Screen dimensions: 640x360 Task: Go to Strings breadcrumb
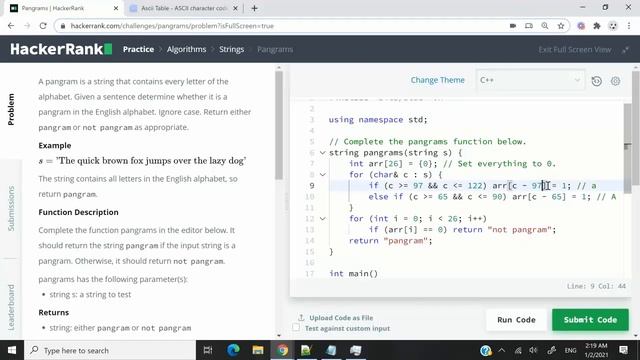pos(231,49)
